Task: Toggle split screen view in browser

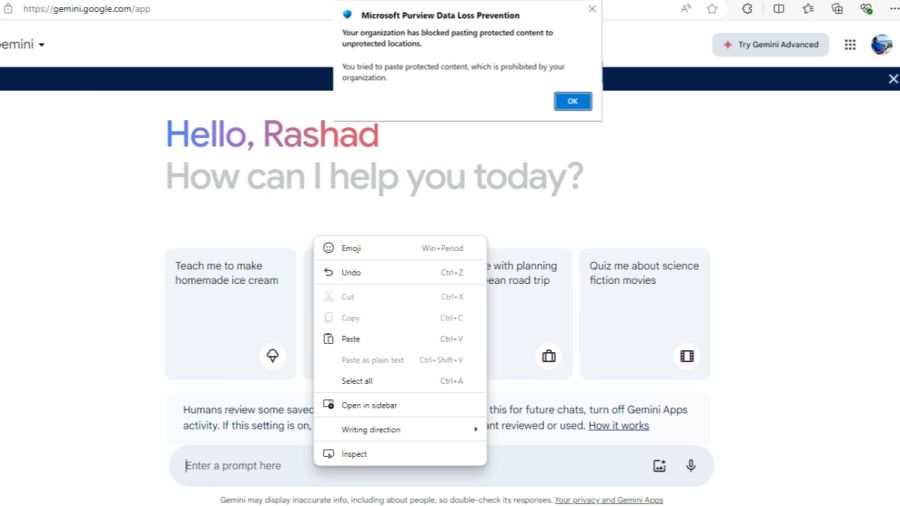Action: click(x=778, y=9)
